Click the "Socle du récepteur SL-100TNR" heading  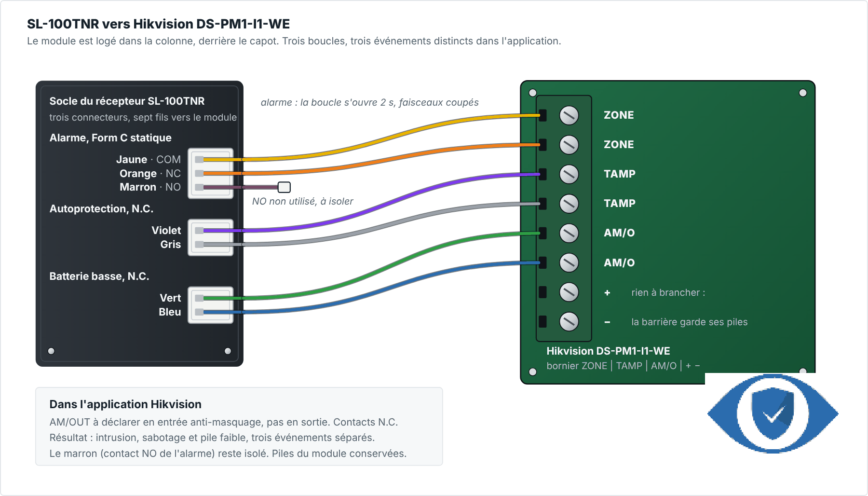click(127, 101)
